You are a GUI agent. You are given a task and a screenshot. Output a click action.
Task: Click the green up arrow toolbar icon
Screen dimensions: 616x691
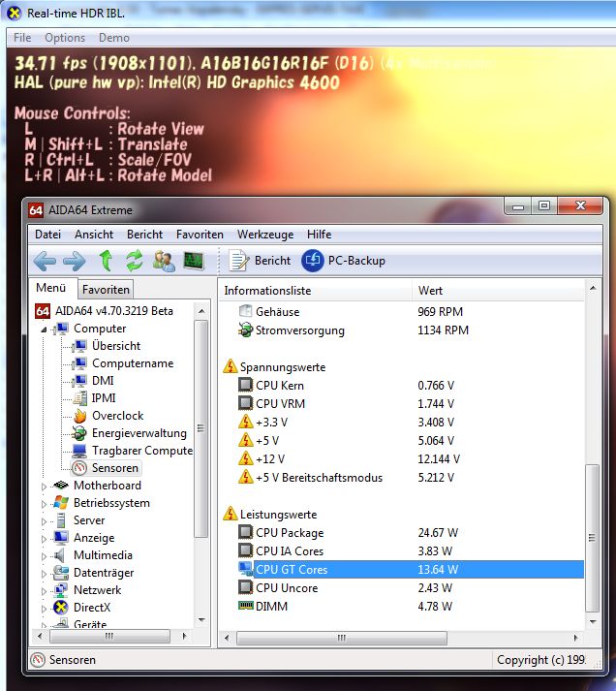[x=106, y=261]
